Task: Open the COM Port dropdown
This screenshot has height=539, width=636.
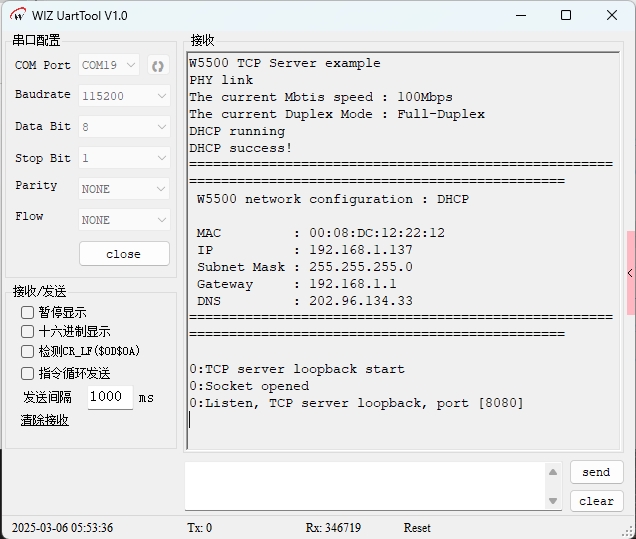Action: pyautogui.click(x=109, y=66)
